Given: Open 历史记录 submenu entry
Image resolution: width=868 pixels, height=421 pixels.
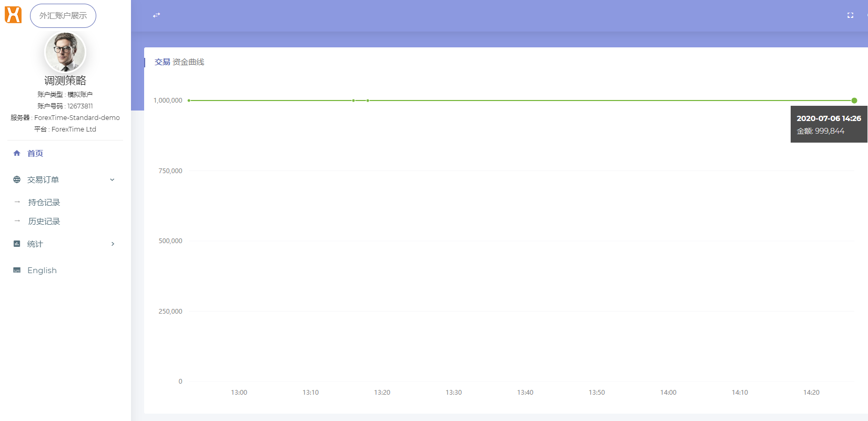Looking at the screenshot, I should (x=44, y=221).
